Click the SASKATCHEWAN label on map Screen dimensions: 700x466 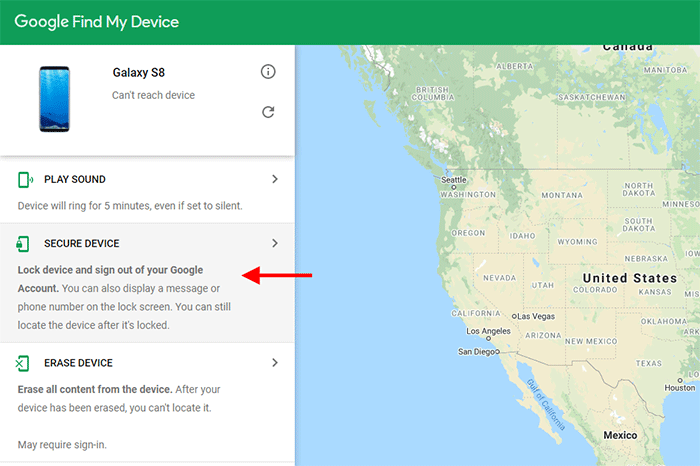coord(592,97)
